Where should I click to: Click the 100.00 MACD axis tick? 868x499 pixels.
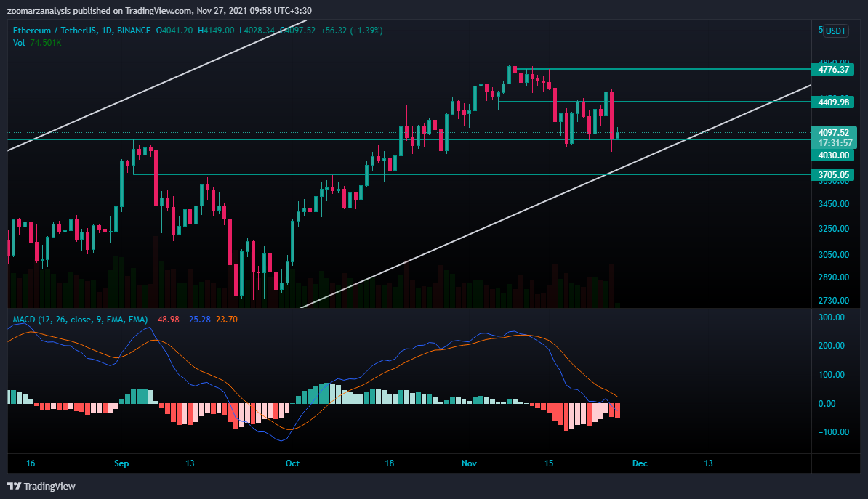click(832, 375)
